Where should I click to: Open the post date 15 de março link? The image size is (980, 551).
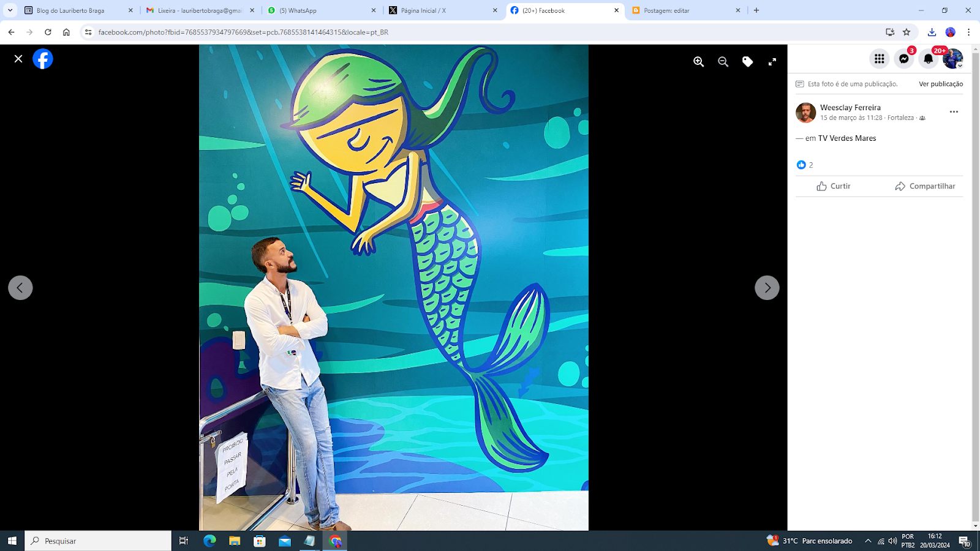coord(851,118)
